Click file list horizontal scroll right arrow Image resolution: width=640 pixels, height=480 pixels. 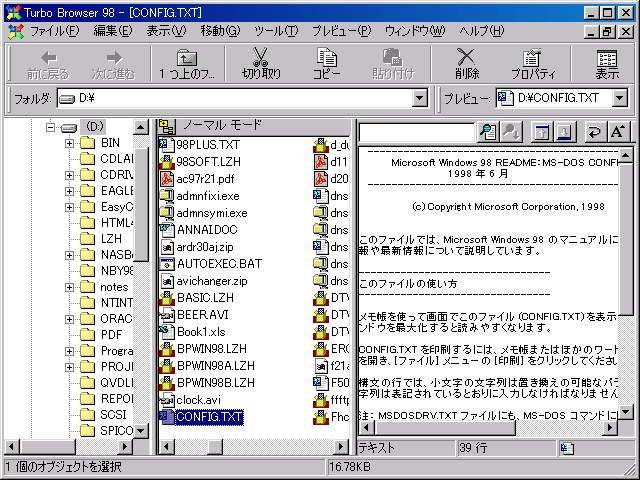click(x=341, y=447)
